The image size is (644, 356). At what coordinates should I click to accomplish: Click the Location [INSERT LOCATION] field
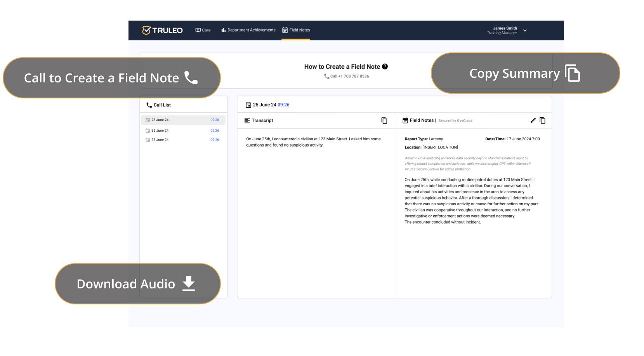click(x=431, y=147)
